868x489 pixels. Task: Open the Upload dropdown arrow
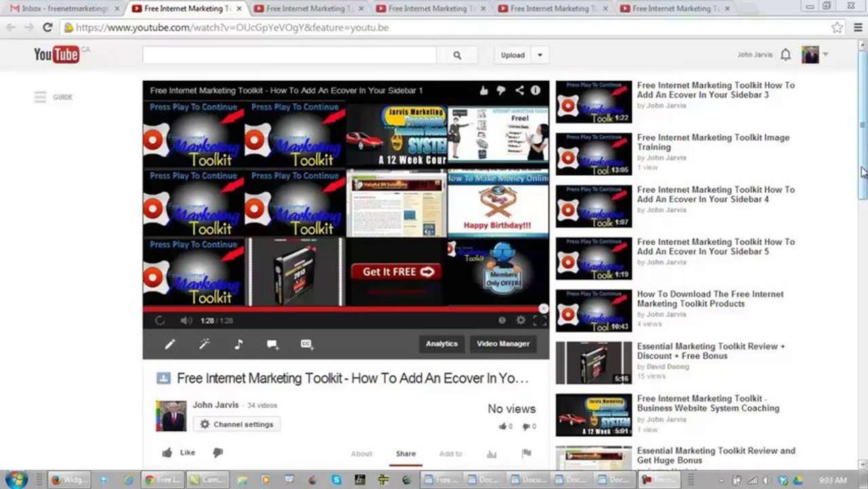(540, 56)
